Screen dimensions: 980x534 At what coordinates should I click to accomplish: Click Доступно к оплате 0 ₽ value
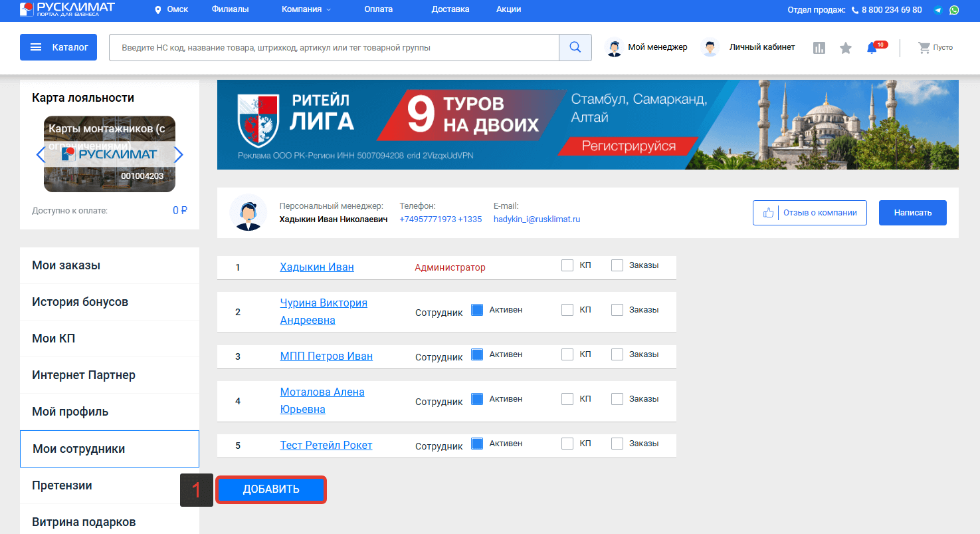[180, 210]
